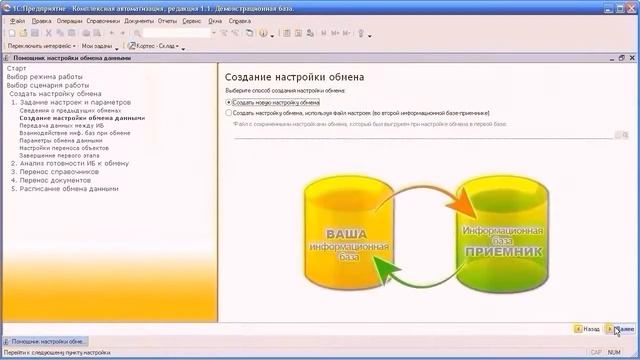Select 'Параметры обмена данными' step
The width and height of the screenshot is (640, 360).
click(61, 140)
